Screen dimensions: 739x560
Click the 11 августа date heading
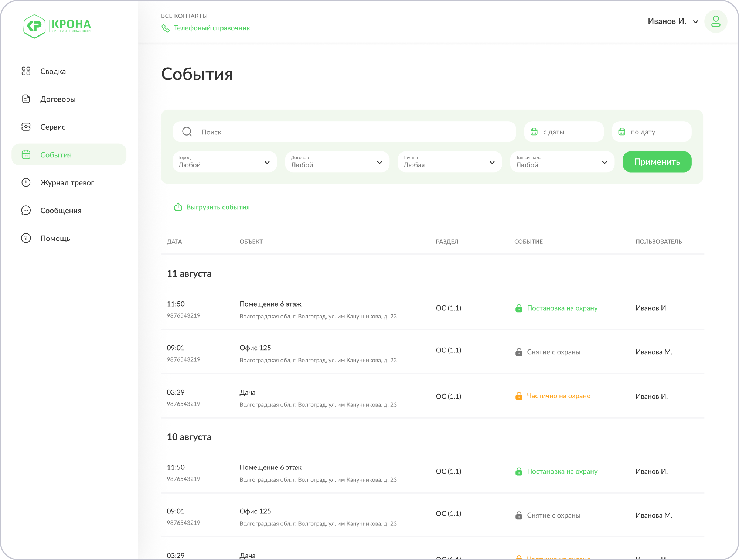[189, 274]
